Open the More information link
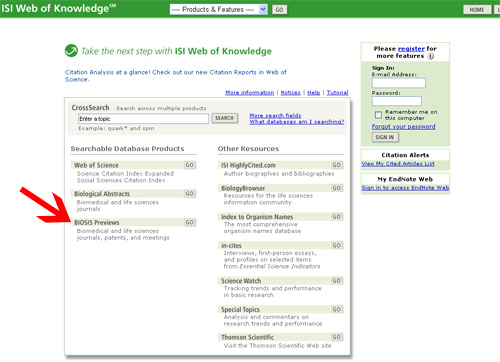Image resolution: width=500 pixels, height=362 pixels. (x=250, y=92)
